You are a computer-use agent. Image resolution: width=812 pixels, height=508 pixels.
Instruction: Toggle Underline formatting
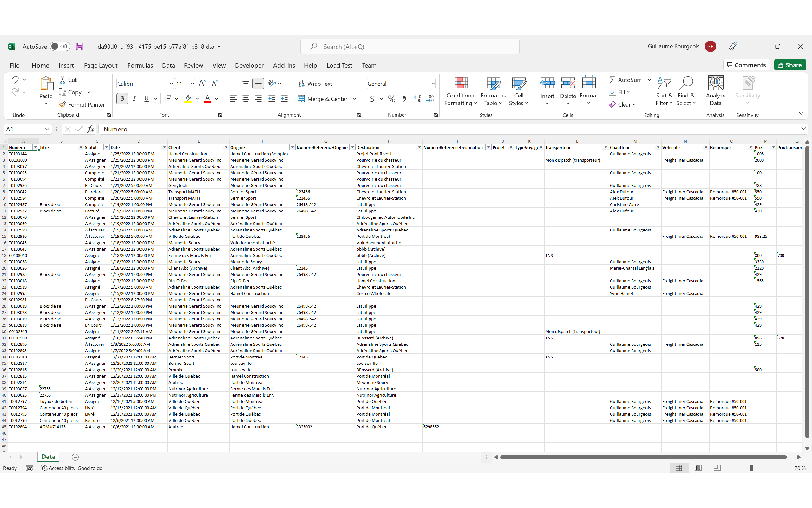146,99
